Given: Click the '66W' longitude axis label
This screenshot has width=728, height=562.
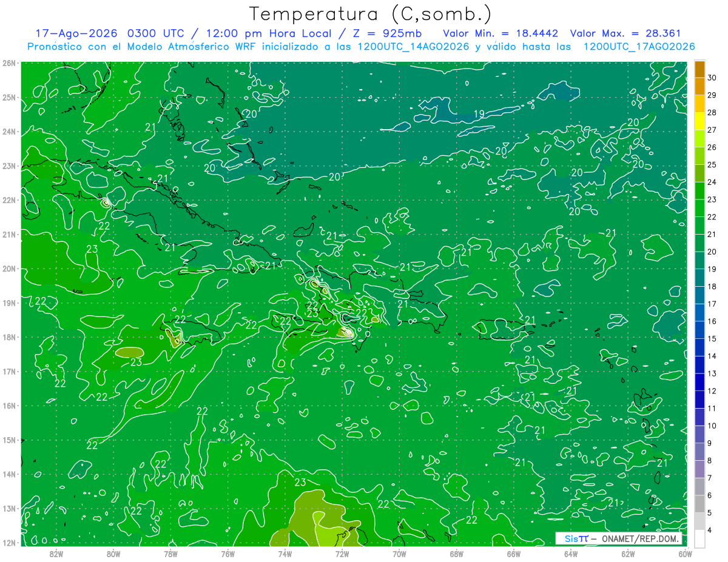Looking at the screenshot, I should click(513, 553).
